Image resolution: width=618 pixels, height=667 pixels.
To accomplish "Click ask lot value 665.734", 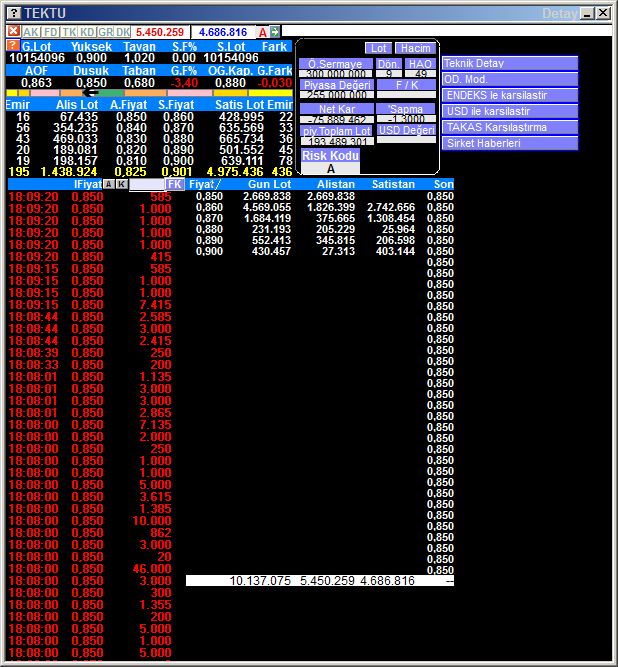I will pos(241,139).
